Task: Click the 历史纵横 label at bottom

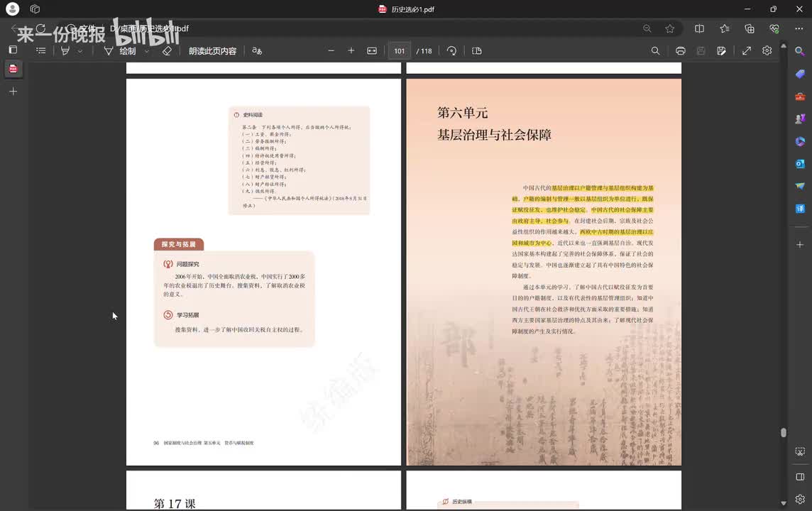Action: (462, 502)
